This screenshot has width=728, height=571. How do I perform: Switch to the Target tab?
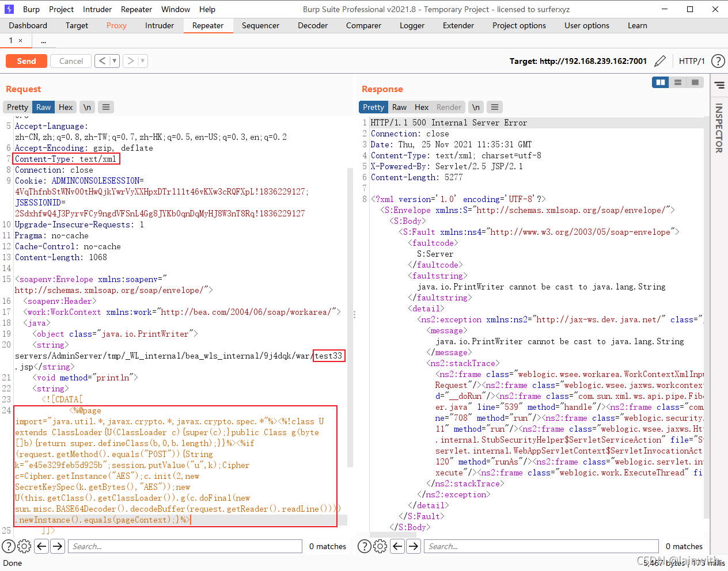pyautogui.click(x=77, y=25)
